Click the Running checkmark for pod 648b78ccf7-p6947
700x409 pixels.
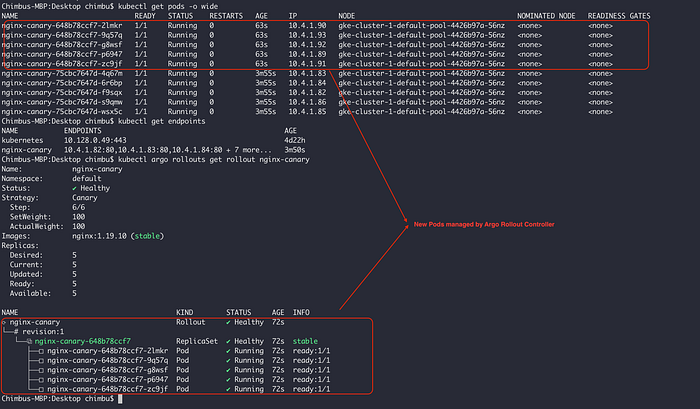click(229, 380)
